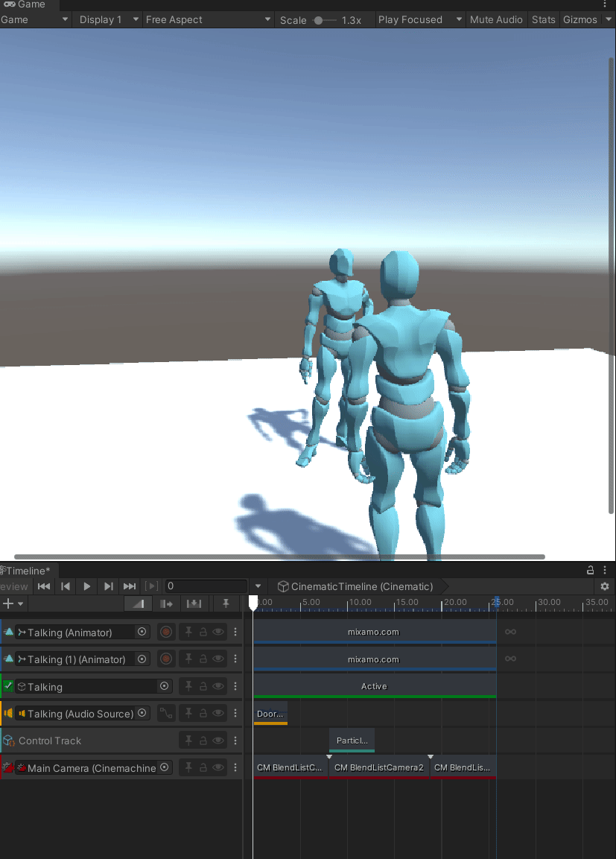Click marker pin icon in Timeline toolbar

[226, 603]
